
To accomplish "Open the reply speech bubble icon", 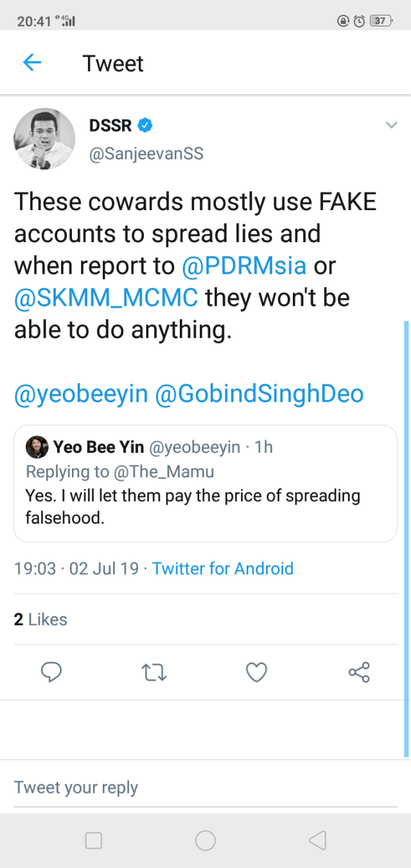I will (x=51, y=672).
